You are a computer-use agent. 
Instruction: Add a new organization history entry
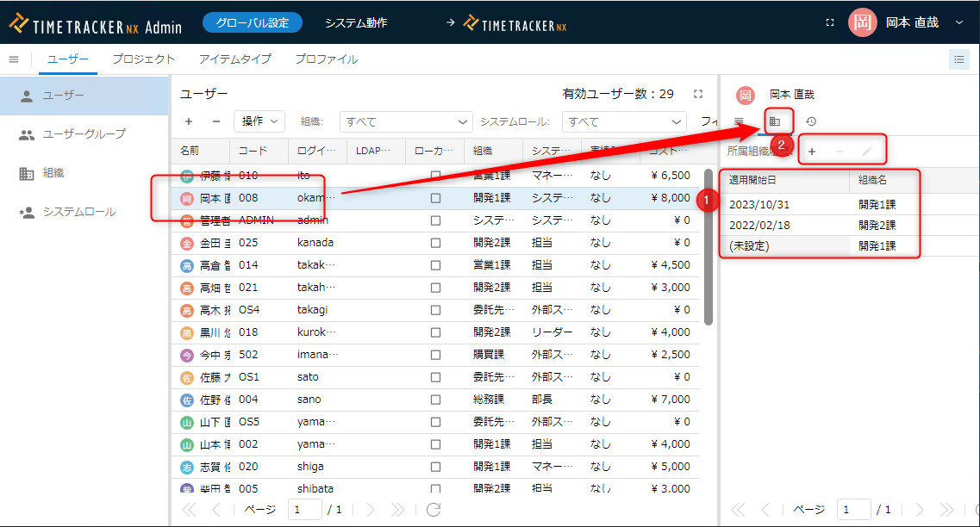coord(812,152)
